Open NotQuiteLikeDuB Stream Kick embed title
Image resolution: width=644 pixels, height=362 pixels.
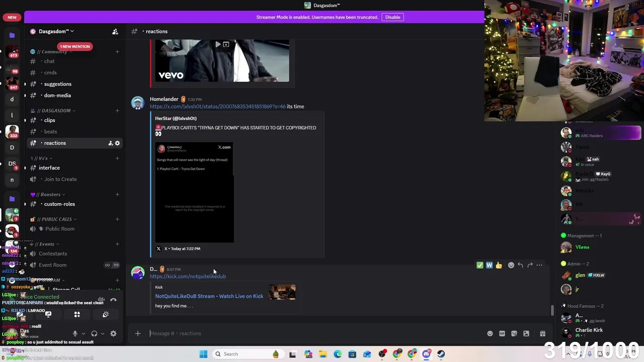click(x=209, y=296)
